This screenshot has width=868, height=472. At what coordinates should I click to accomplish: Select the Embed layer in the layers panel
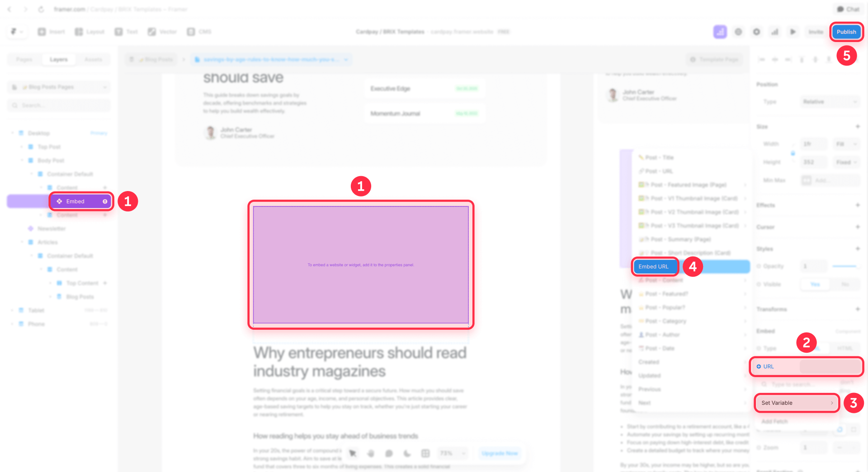(x=81, y=201)
